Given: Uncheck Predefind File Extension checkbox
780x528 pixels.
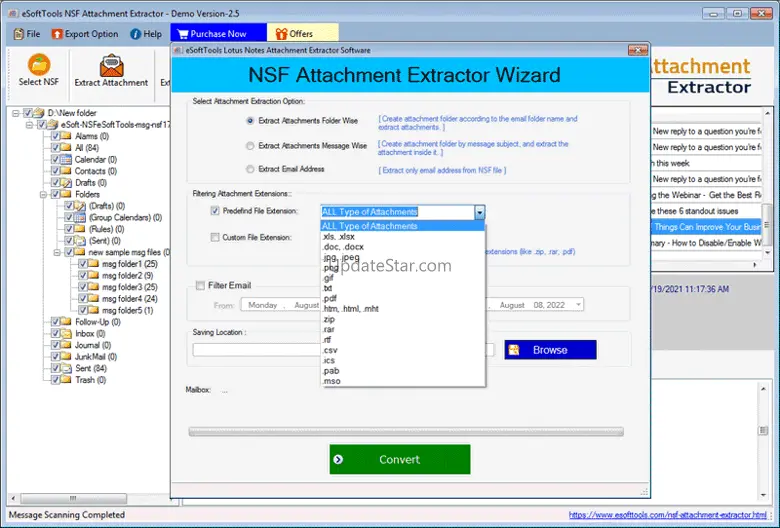Looking at the screenshot, I should click(215, 211).
